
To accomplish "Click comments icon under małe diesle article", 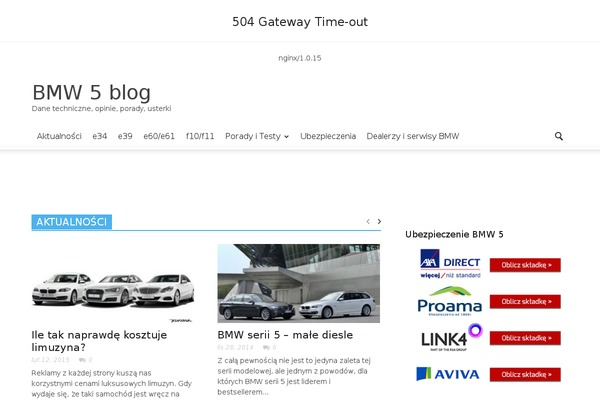I will click(x=266, y=348).
